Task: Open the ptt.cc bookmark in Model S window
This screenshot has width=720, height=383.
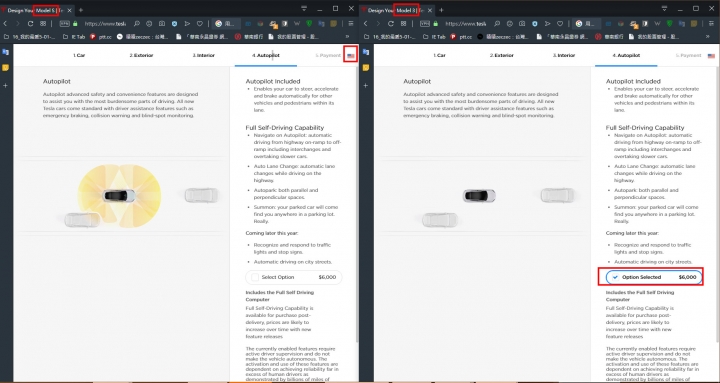Action: point(101,36)
